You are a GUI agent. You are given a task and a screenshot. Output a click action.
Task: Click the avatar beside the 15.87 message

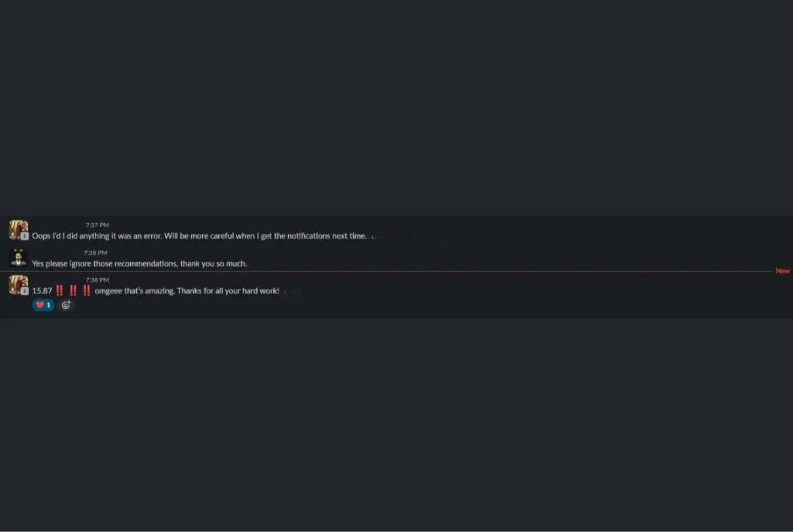18,285
